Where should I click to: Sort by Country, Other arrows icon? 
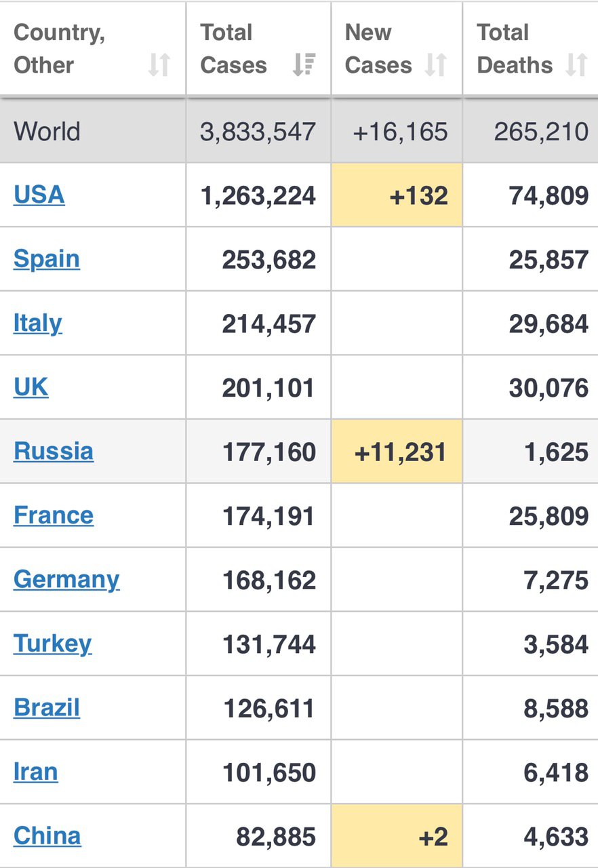click(159, 65)
